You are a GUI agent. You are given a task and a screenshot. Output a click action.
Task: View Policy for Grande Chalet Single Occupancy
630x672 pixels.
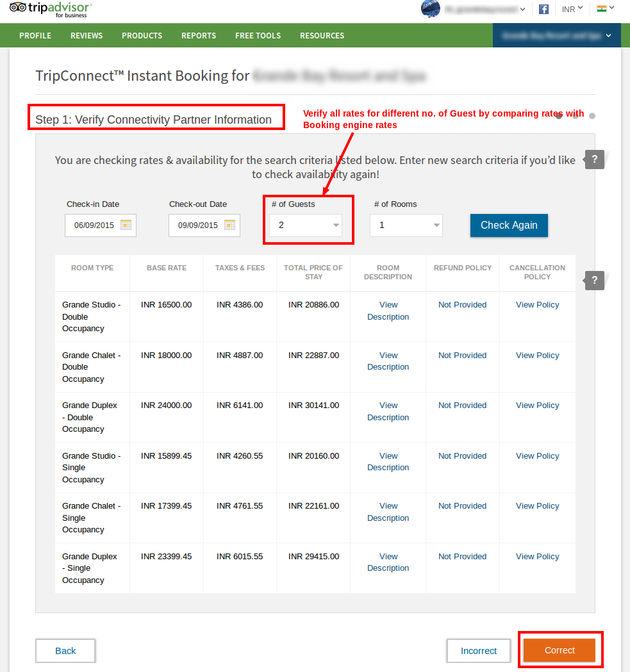click(537, 506)
